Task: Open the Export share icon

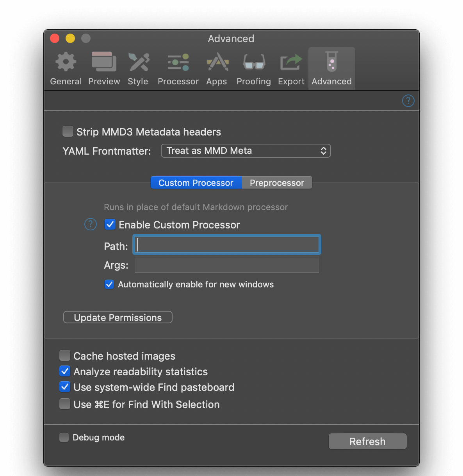Action: coord(291,62)
